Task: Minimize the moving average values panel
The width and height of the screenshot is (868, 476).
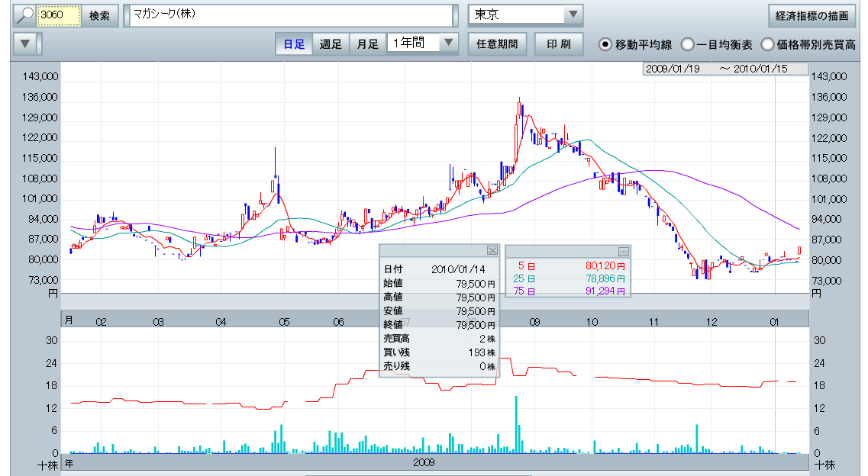Action: [623, 251]
